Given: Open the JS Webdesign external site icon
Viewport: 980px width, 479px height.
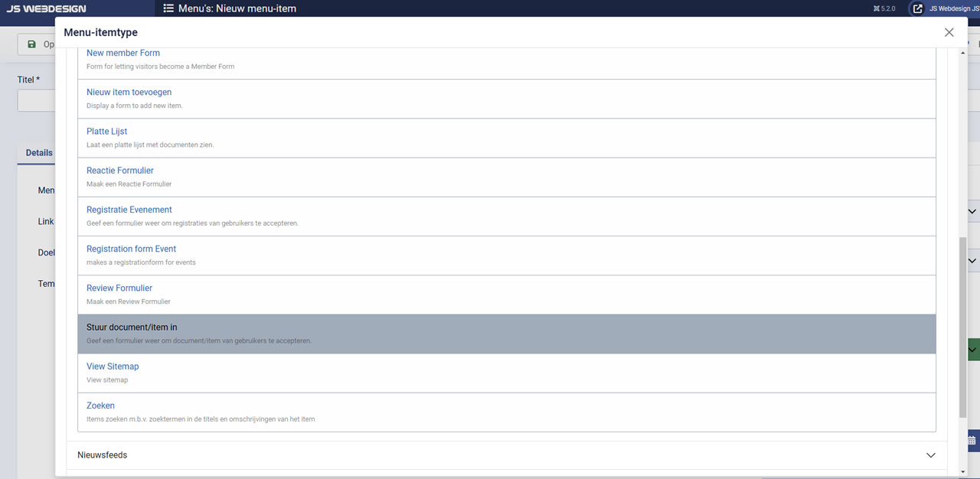Looking at the screenshot, I should pyautogui.click(x=917, y=8).
